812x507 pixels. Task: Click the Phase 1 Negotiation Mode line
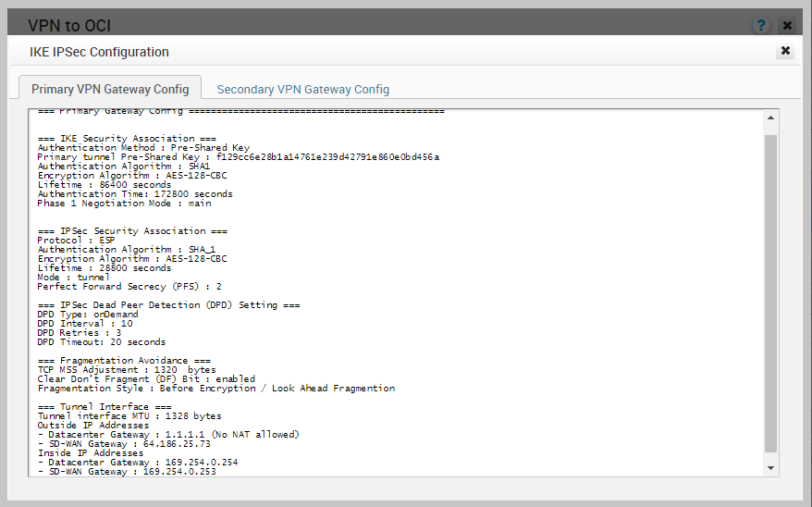coord(124,204)
